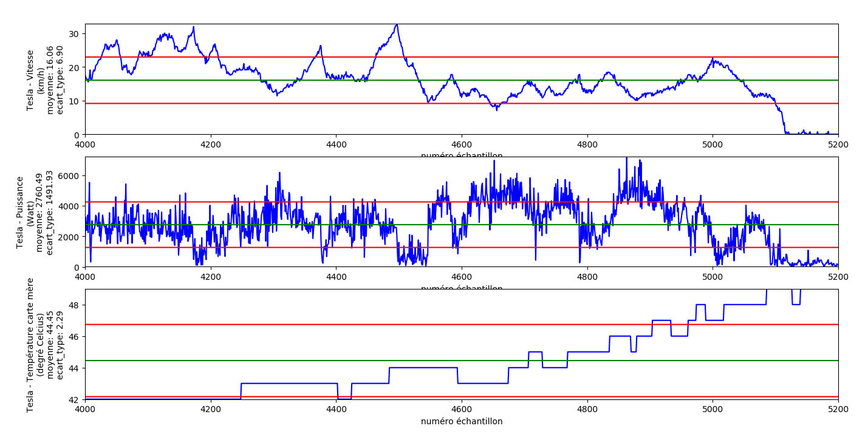Click 'numéro échantillon' under the temperature plot
Image resolution: width=868 pixels, height=437 pixels.
click(x=462, y=421)
